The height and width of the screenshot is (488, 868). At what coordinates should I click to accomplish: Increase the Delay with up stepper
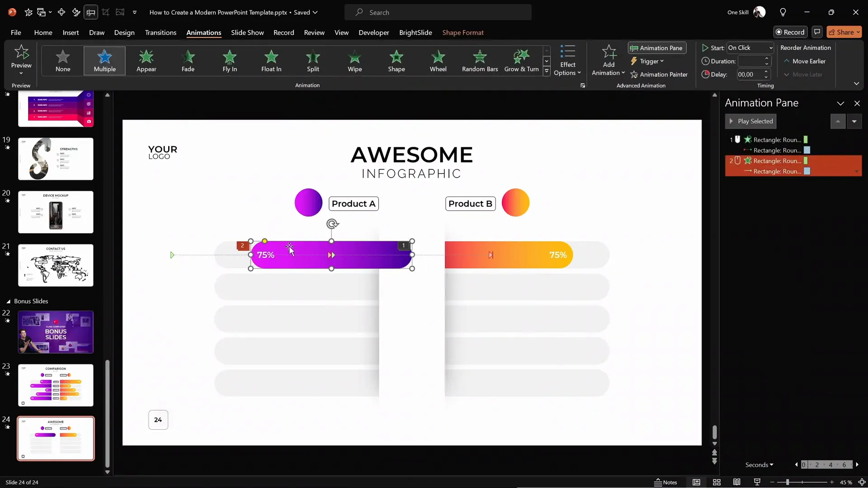click(x=766, y=72)
